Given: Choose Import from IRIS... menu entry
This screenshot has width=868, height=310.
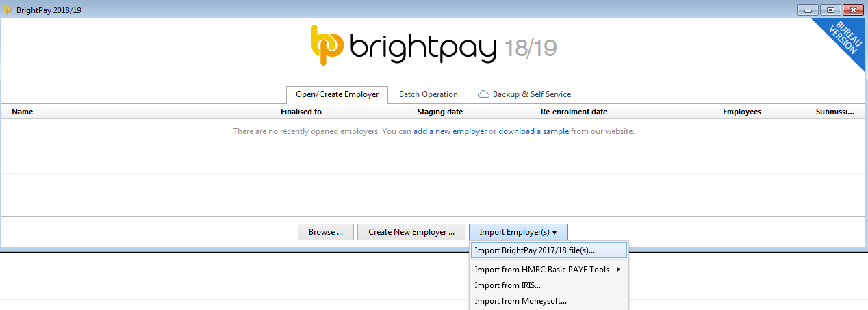Looking at the screenshot, I should [x=548, y=285].
